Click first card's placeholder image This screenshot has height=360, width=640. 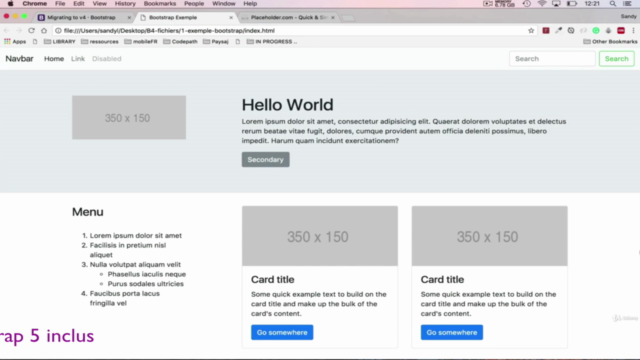pyautogui.click(x=320, y=236)
